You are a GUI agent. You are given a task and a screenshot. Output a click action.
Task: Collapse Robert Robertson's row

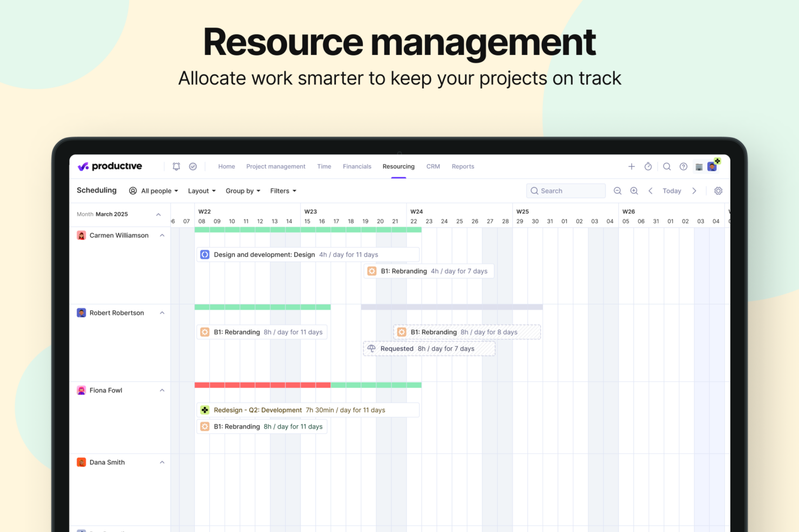[x=162, y=313]
